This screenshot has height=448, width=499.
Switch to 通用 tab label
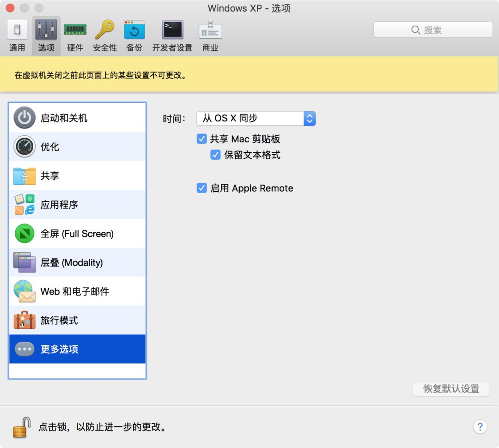[17, 48]
